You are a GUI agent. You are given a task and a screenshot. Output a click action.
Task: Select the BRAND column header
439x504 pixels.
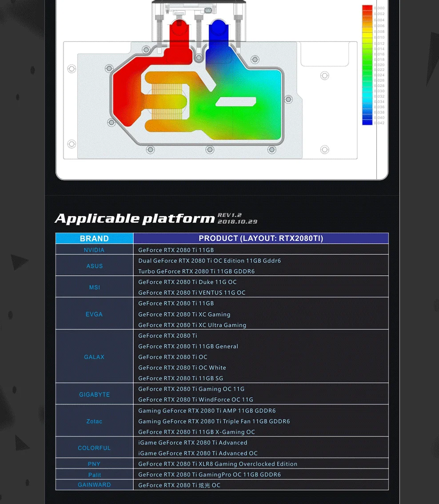point(94,238)
